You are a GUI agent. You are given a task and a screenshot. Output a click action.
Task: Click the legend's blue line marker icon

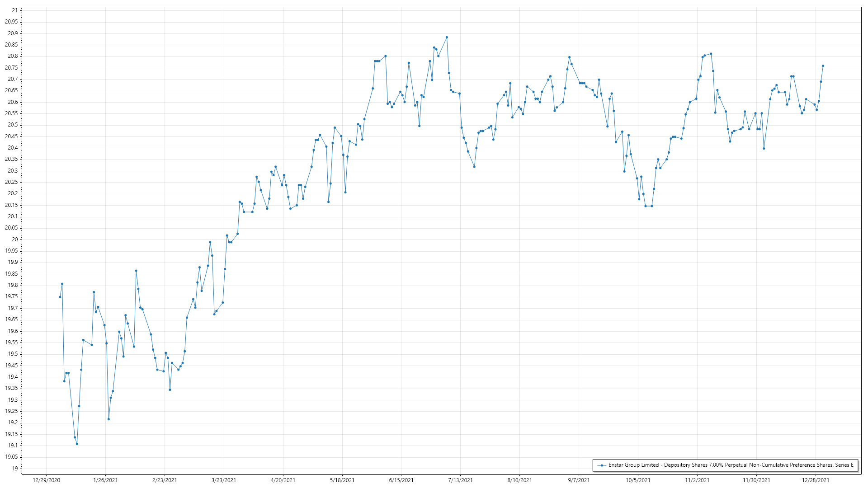point(602,465)
